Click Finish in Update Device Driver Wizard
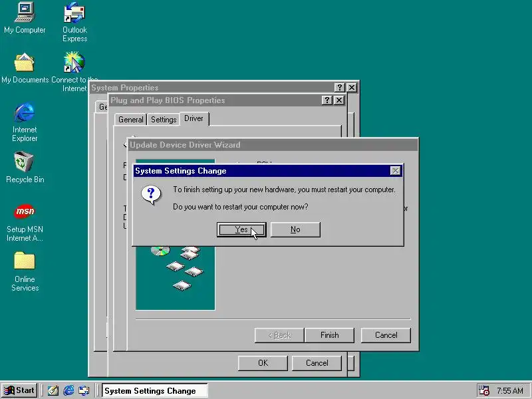 point(329,335)
